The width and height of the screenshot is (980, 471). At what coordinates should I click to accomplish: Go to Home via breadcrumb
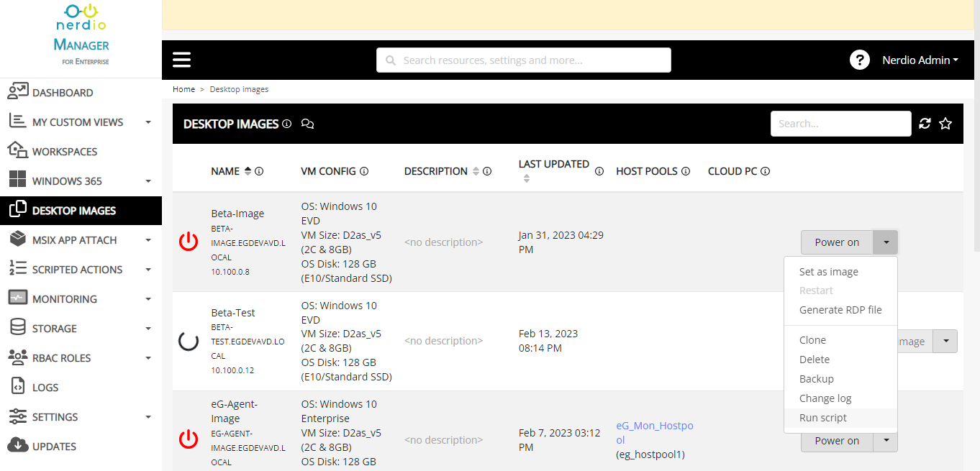point(183,89)
